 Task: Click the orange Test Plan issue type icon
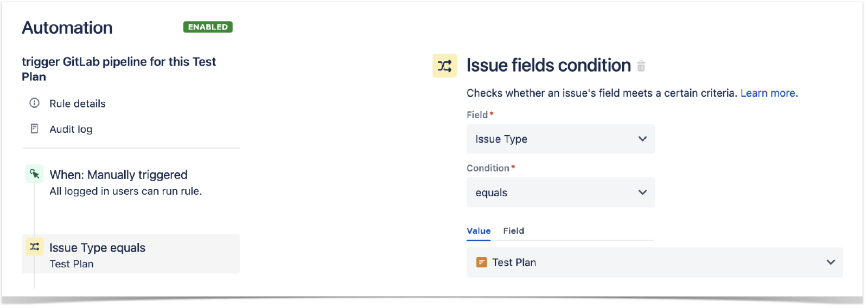coord(481,262)
